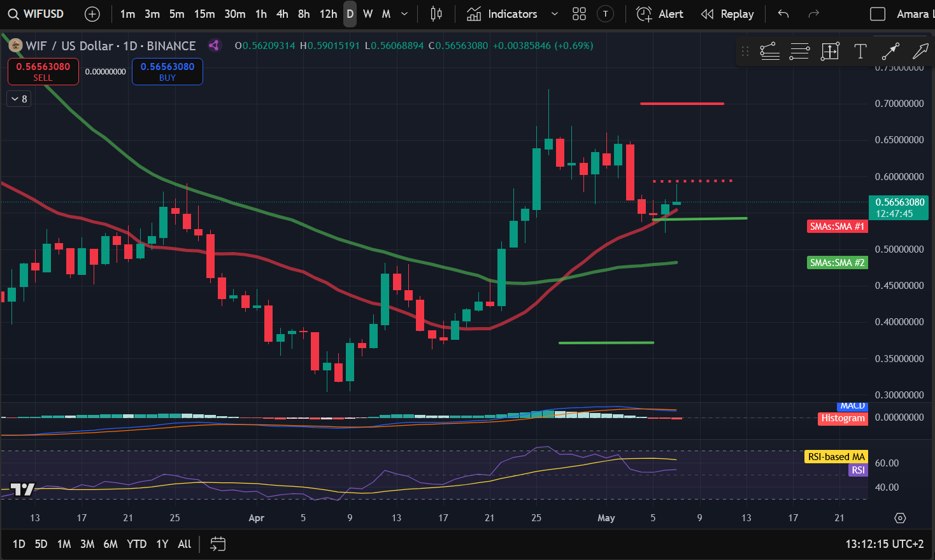Open chart axis settings gear icon
Viewport: 935px width, 560px height.
click(x=900, y=518)
